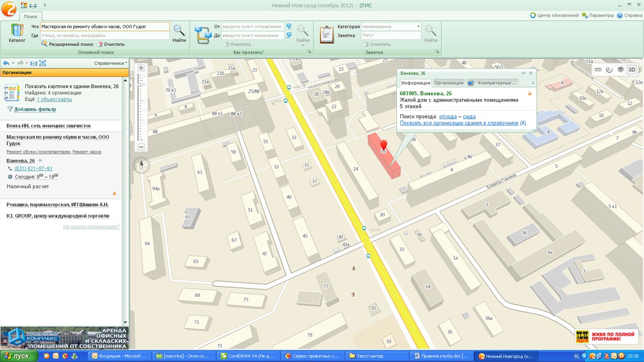Open the forward-history dropdown arrow
The width and height of the screenshot is (644, 362).
point(27,63)
